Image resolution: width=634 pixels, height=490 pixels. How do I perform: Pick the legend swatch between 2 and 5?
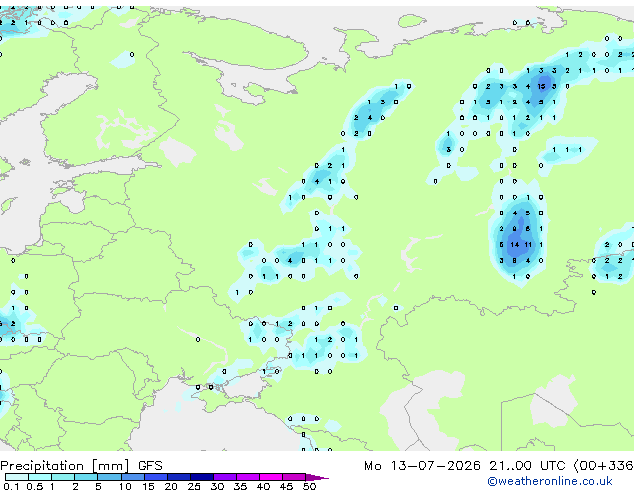(86, 477)
